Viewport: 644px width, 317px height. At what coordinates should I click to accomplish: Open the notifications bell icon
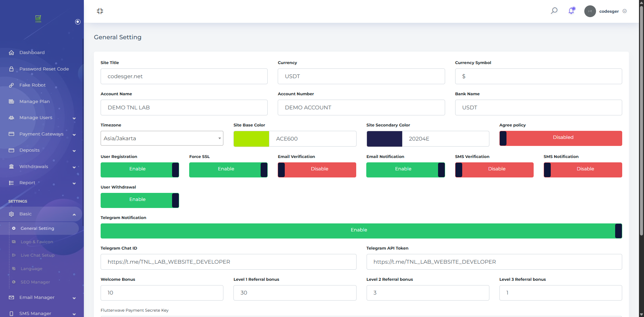pos(572,11)
